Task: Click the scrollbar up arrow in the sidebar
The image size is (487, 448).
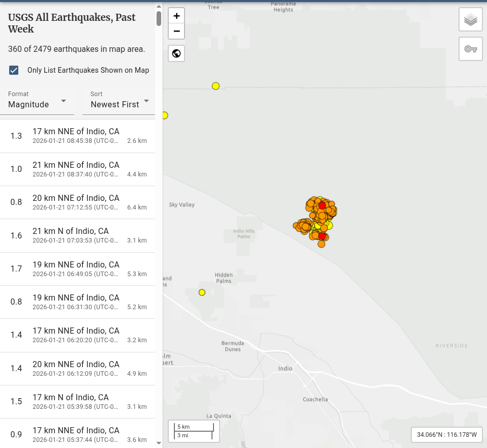Action: (x=159, y=5)
